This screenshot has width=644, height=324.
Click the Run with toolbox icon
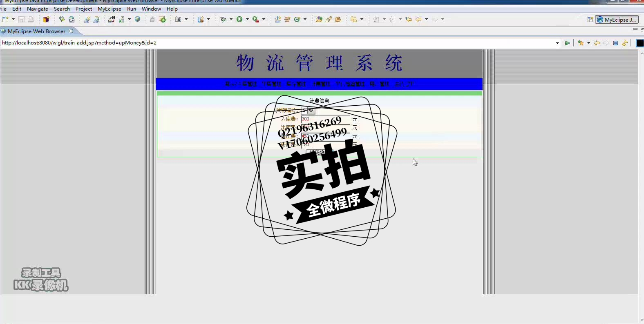(x=256, y=19)
